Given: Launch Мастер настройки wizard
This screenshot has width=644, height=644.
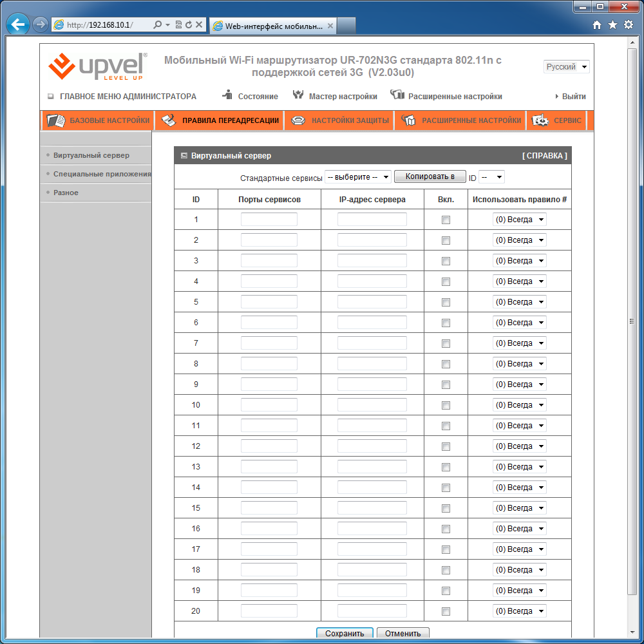Looking at the screenshot, I should pos(343,97).
